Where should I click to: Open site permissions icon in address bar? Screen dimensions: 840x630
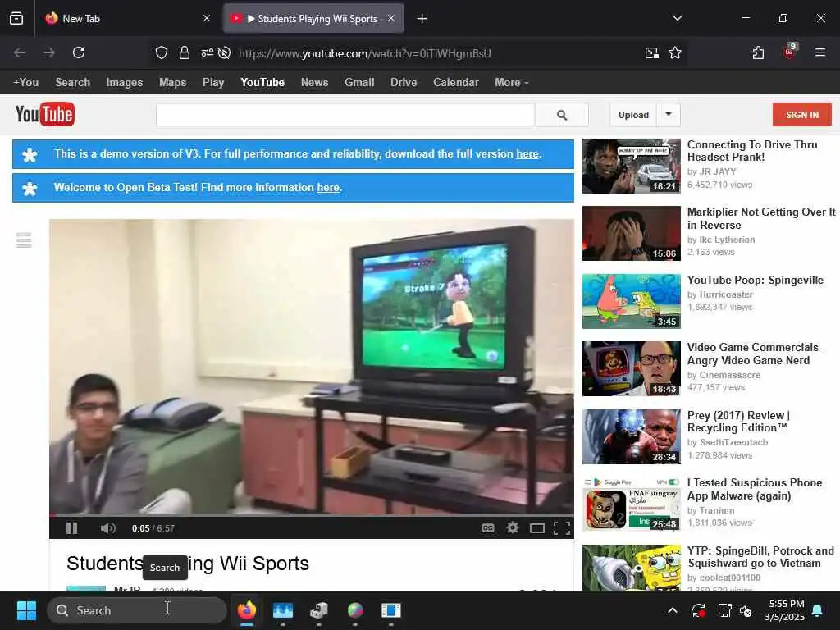(x=207, y=52)
